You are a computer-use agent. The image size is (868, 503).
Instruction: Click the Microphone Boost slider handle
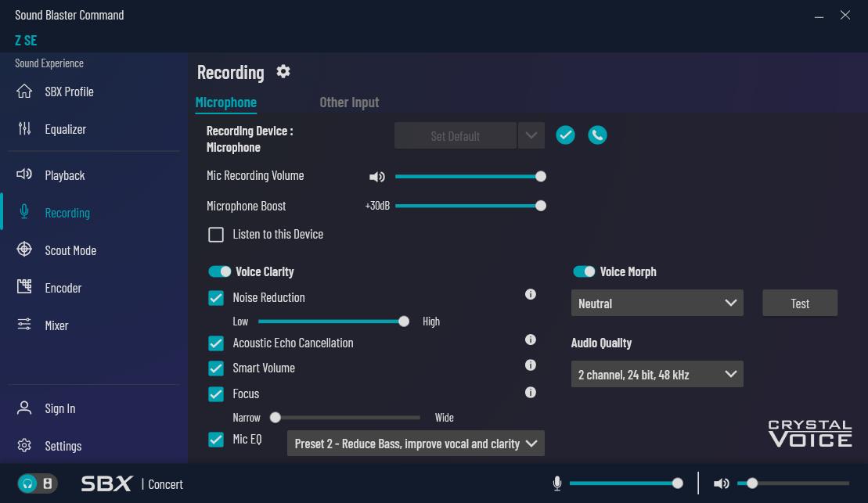coord(540,206)
